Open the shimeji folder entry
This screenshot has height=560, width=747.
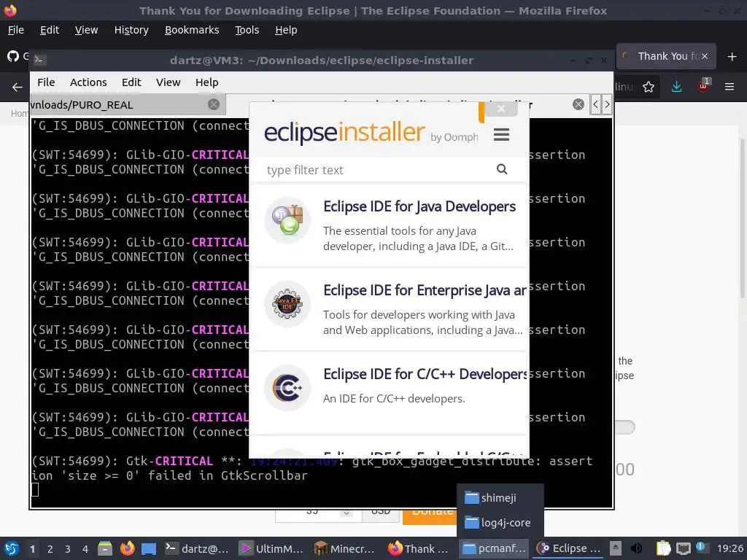coord(500,497)
